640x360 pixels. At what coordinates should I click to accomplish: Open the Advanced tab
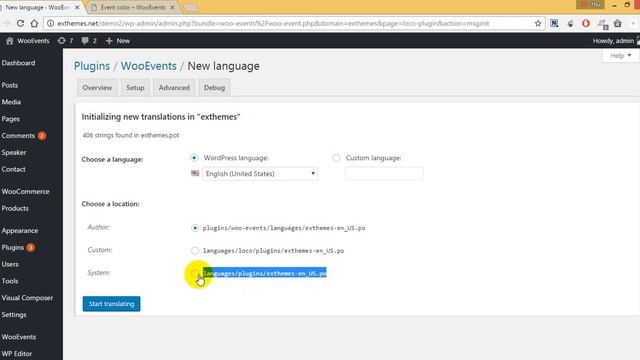coord(174,88)
